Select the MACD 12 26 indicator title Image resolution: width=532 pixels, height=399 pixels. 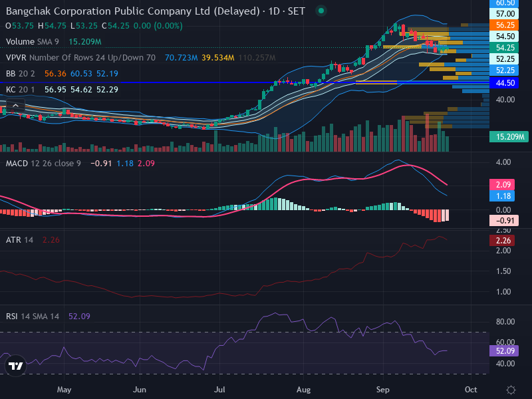tap(43, 164)
